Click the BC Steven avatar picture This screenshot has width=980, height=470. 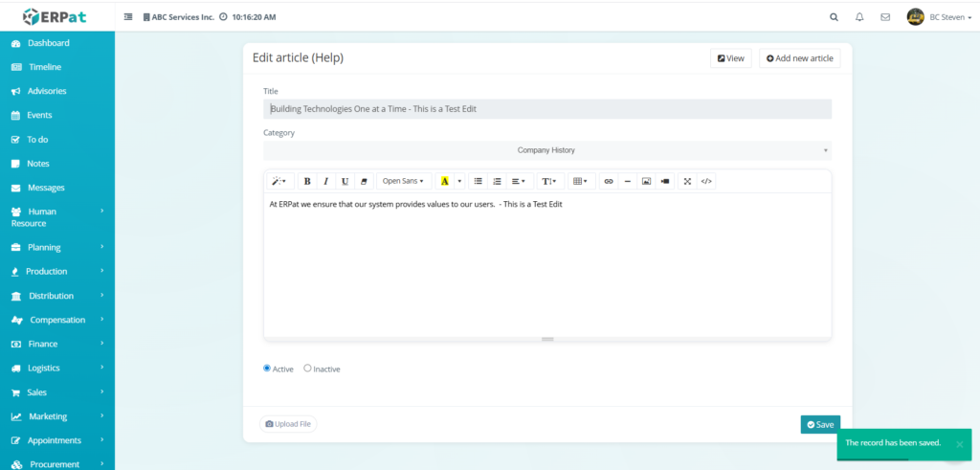click(916, 17)
